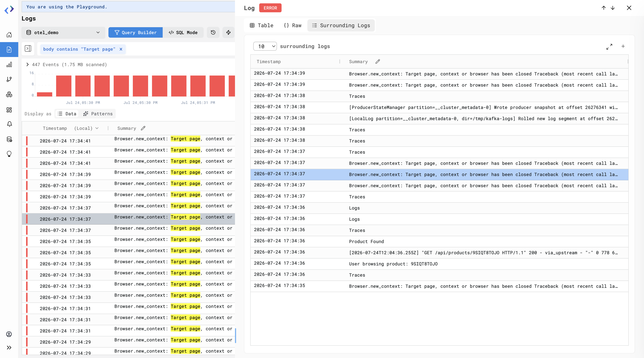Open the ProducerStateManager snapshot log row

(439, 107)
